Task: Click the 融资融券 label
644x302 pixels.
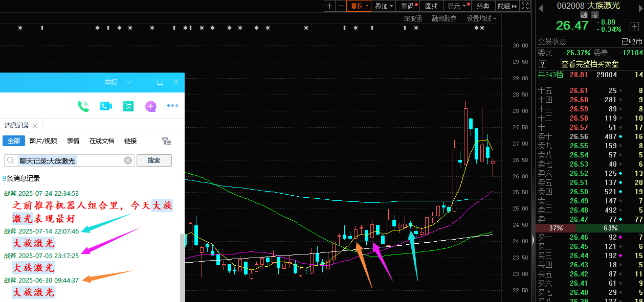Action: [444, 18]
